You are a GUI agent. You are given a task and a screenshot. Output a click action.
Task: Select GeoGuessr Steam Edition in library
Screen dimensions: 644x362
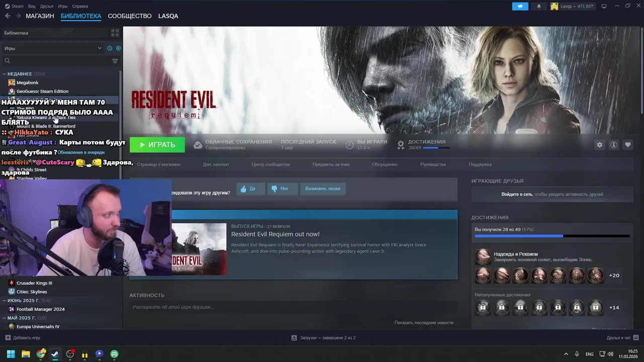click(42, 91)
